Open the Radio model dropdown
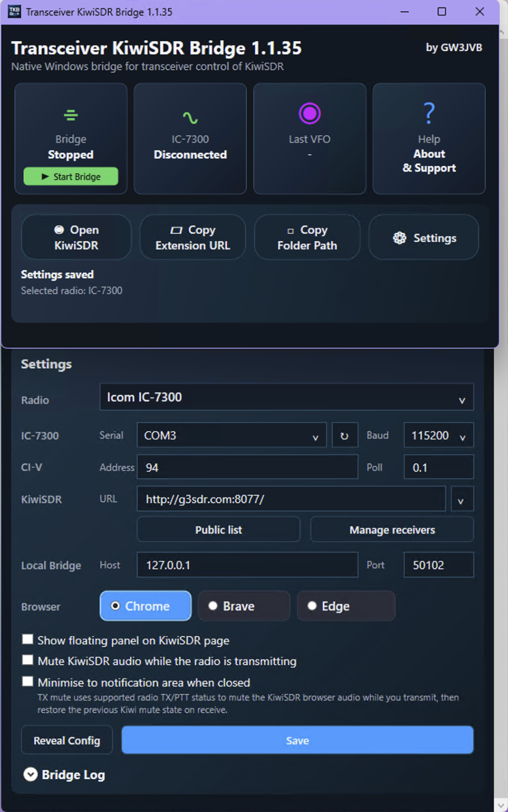Viewport: 508px width, 812px height. tap(287, 397)
